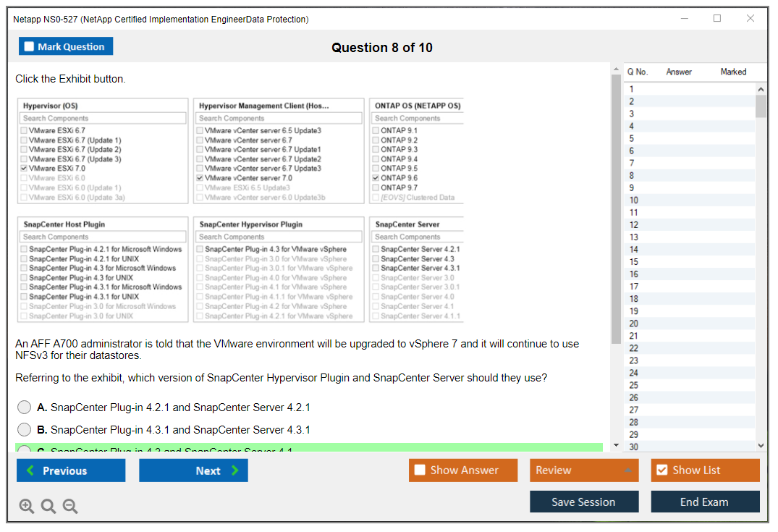Enable the Show Answer checkbox
This screenshot has width=778, height=532.
[x=420, y=470]
